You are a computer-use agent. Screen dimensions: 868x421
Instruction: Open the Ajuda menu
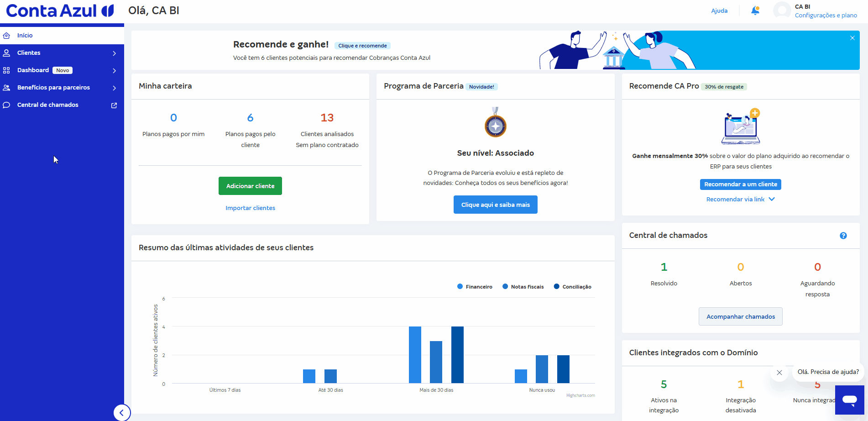pyautogui.click(x=719, y=10)
